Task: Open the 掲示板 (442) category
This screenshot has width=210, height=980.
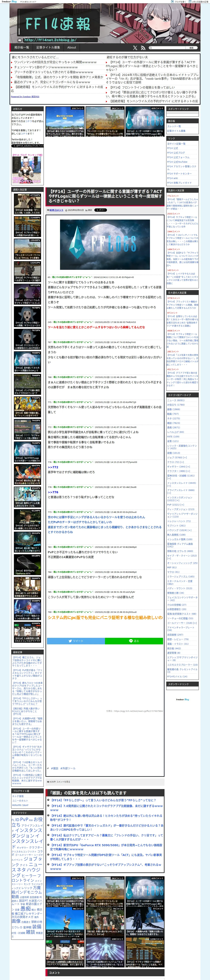Action: (174, 648)
